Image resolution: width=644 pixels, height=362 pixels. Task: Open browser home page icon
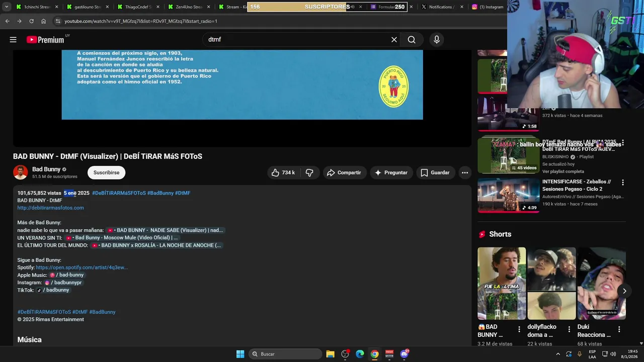(43, 21)
